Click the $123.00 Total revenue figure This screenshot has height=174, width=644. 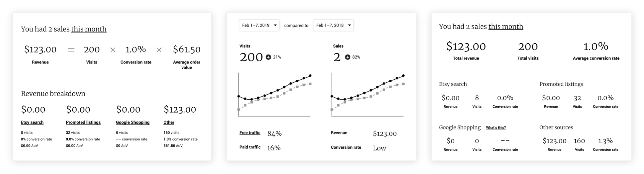click(x=466, y=46)
